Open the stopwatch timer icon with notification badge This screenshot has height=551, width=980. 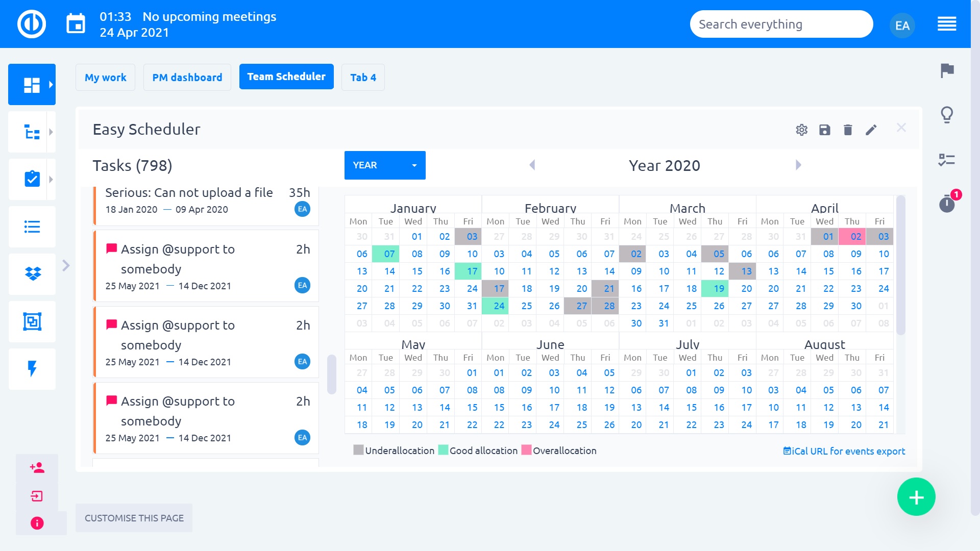click(x=947, y=203)
